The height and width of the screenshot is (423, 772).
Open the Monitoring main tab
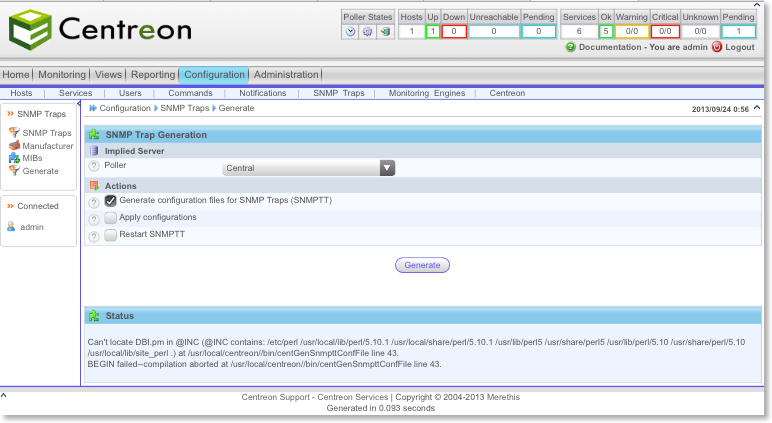(61, 75)
